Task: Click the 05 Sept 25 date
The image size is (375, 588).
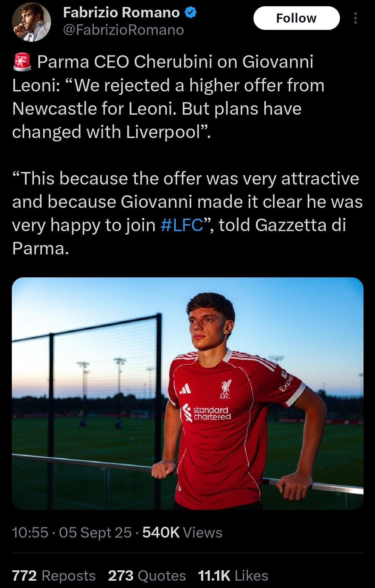Action: [95, 532]
